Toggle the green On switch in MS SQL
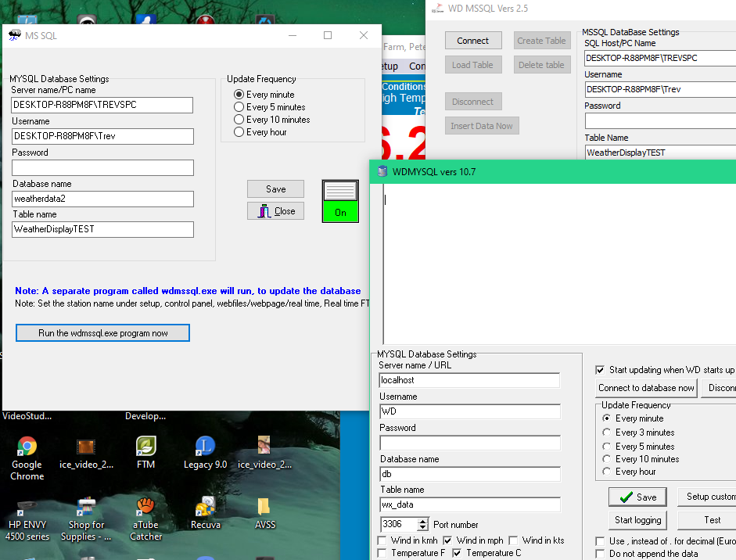This screenshot has width=736, height=560. coord(340,201)
